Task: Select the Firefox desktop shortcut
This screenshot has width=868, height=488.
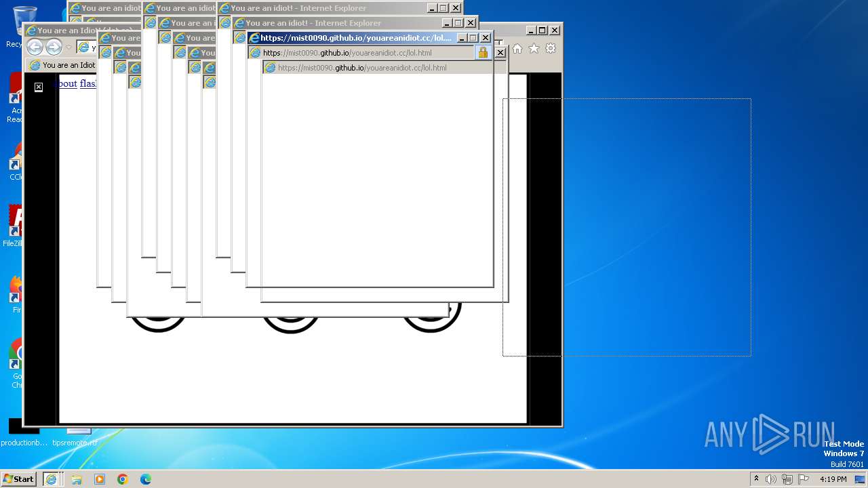Action: [x=16, y=293]
